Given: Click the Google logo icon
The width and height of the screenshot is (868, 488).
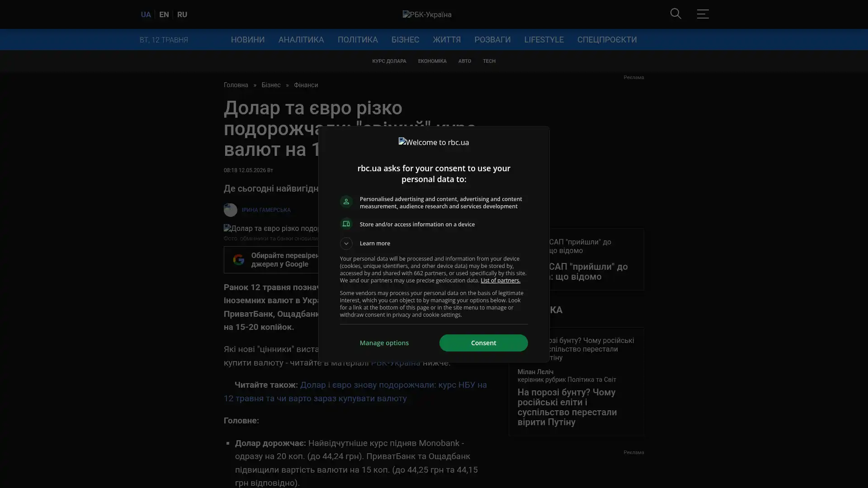Looking at the screenshot, I should pos(239,260).
